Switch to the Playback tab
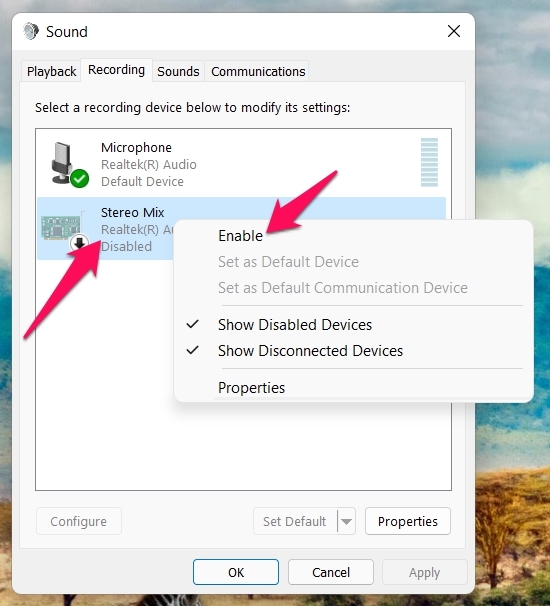 click(51, 71)
